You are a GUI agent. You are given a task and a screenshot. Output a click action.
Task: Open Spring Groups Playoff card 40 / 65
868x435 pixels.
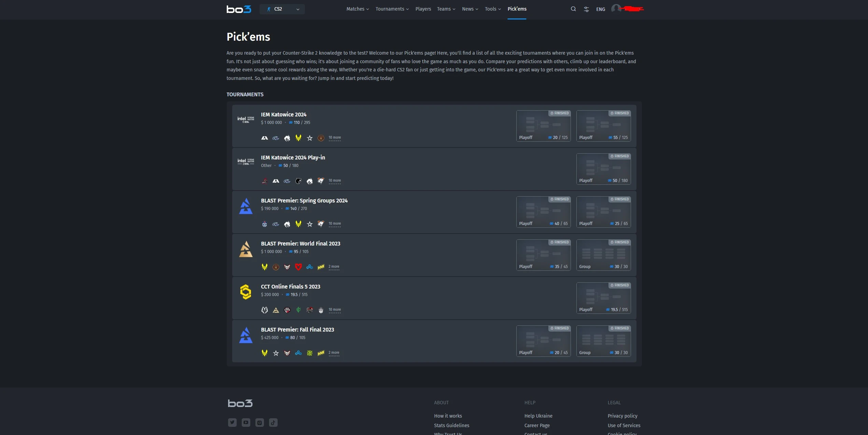[x=543, y=212]
